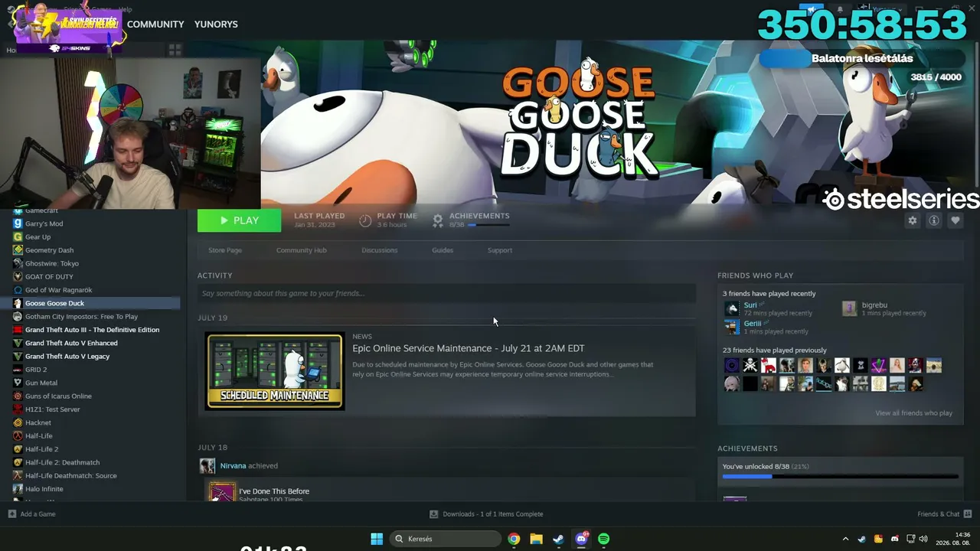Click the Nirvana avatar in the activity feed

pos(207,466)
